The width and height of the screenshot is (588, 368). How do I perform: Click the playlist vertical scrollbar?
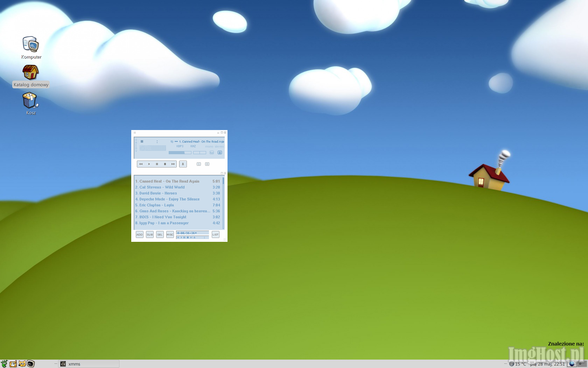click(223, 203)
